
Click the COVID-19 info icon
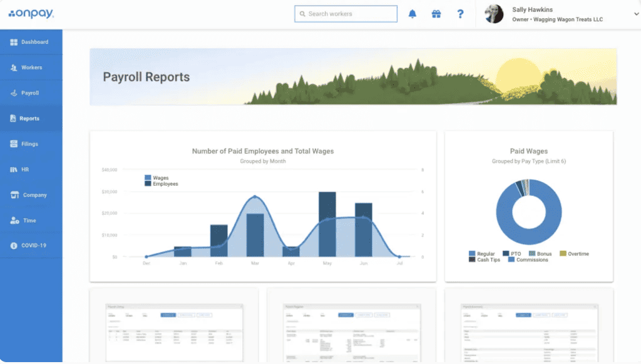14,246
